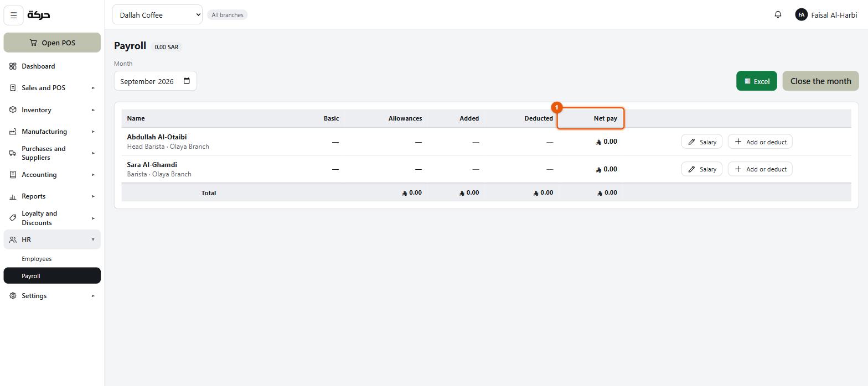Image resolution: width=868 pixels, height=386 pixels.
Task: Open Accounting menu label
Action: point(39,175)
